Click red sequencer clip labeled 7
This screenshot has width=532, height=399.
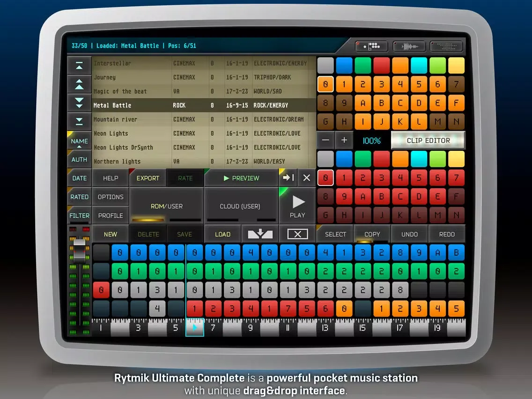[288, 309]
